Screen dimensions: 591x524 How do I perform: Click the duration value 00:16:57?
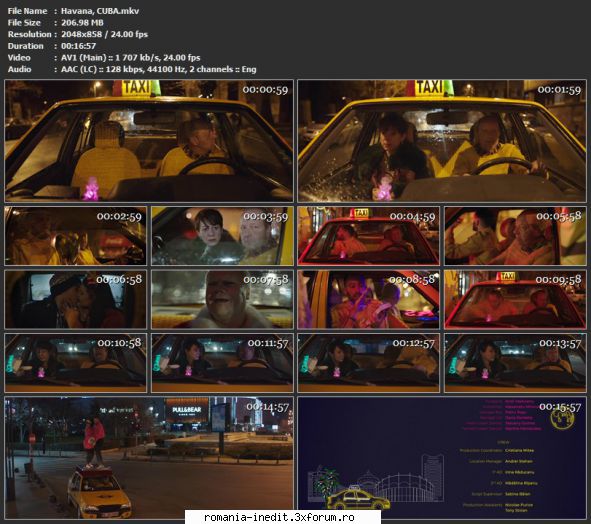78,46
